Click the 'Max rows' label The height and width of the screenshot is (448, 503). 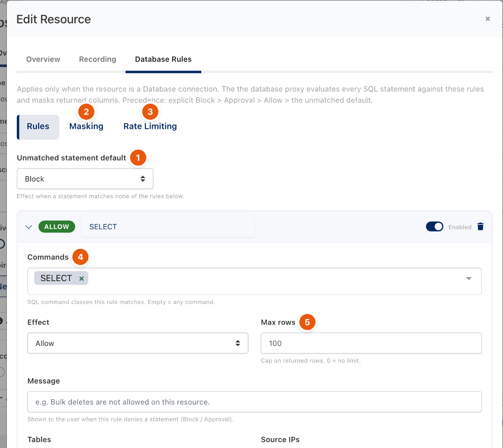pos(278,323)
